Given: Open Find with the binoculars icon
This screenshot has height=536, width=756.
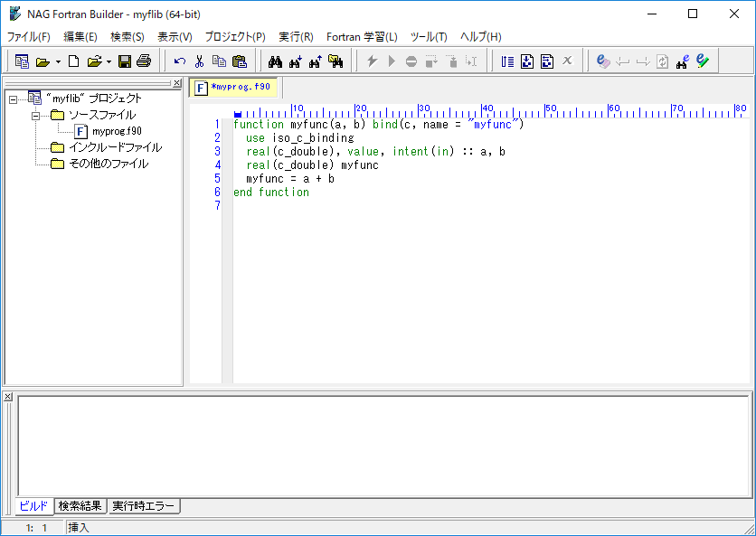Looking at the screenshot, I should coord(275,61).
